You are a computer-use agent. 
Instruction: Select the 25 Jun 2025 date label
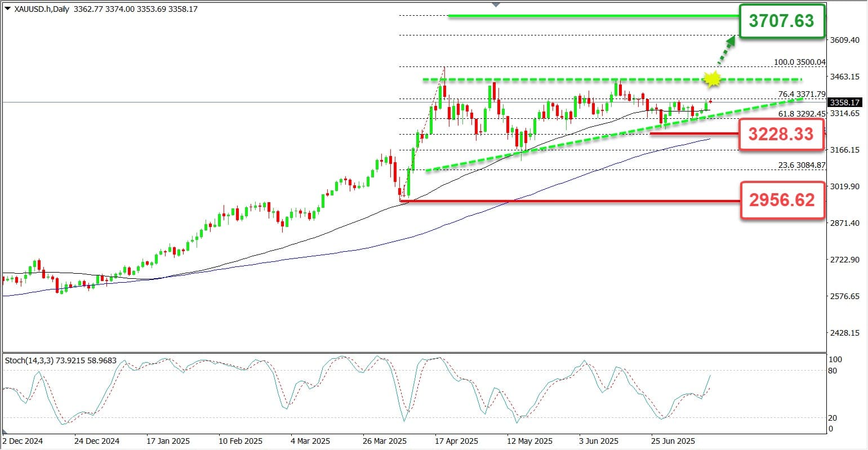coord(673,441)
